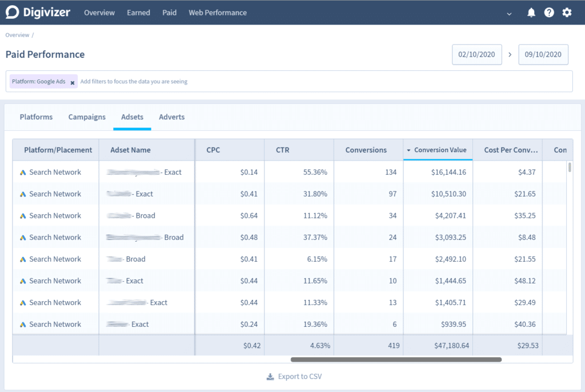Click the table's horizontal scrollbar thumb
Screen dimensions: 585x392
tap(396, 359)
